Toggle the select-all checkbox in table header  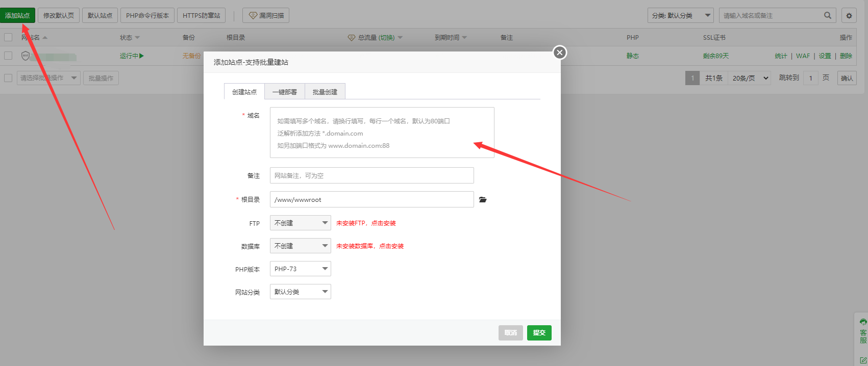8,37
